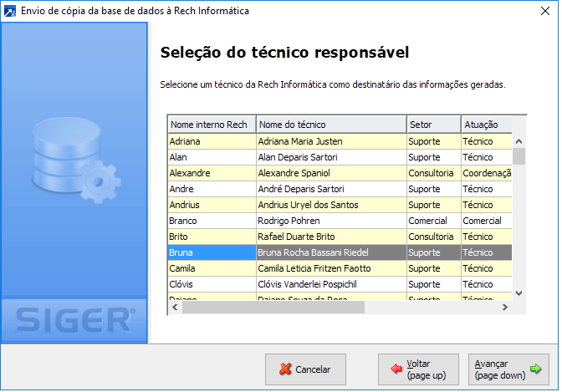Select the Brito internal name cell
562x392 pixels.
pyautogui.click(x=212, y=237)
